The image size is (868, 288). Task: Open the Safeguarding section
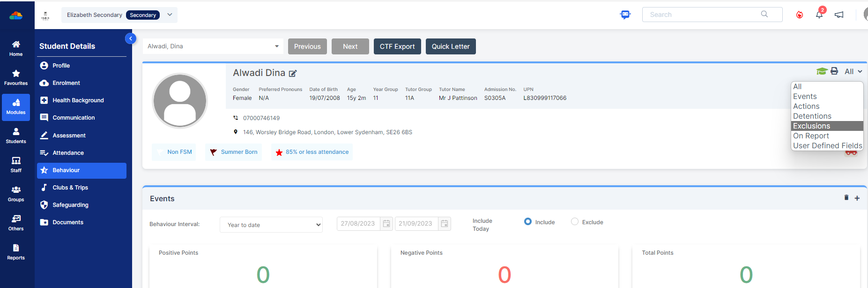pyautogui.click(x=82, y=205)
